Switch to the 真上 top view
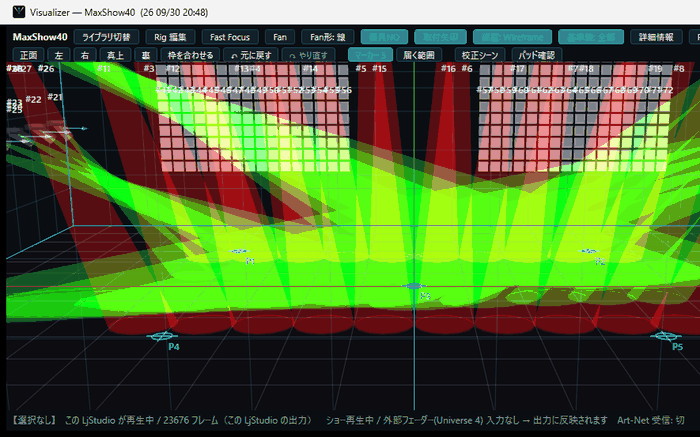This screenshot has width=700, height=437. [x=115, y=55]
